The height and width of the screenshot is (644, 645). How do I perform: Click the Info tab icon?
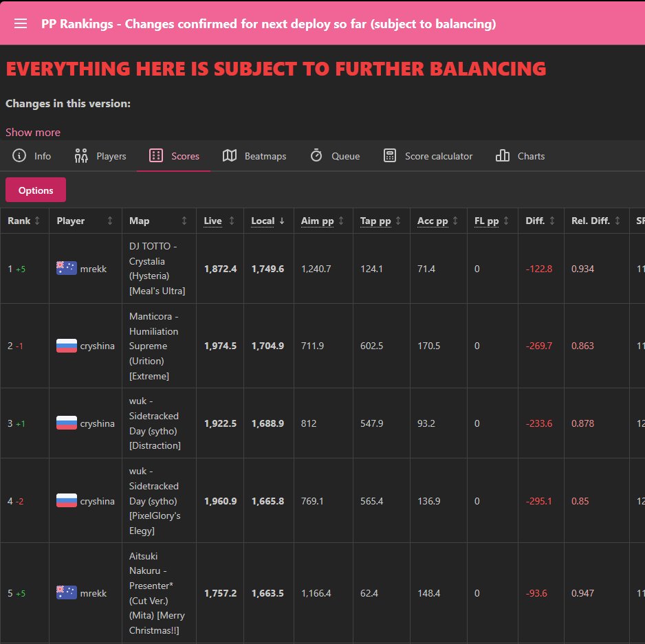click(x=19, y=156)
